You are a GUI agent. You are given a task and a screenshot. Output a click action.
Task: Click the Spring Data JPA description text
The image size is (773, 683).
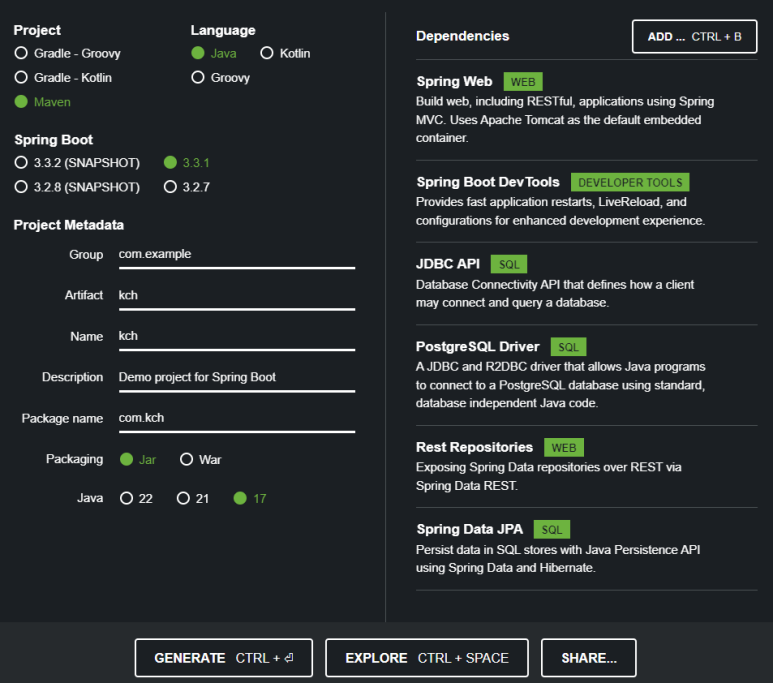pos(558,559)
